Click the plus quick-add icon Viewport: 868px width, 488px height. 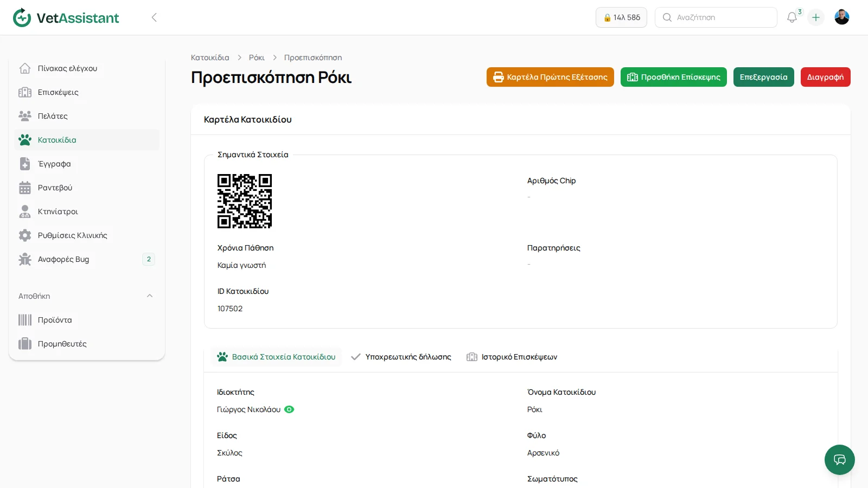click(816, 17)
